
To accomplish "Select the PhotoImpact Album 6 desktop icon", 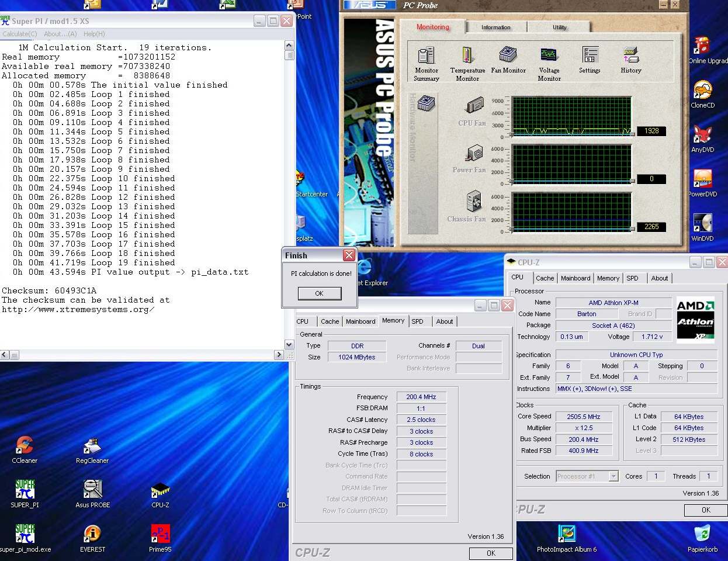I will (x=567, y=538).
